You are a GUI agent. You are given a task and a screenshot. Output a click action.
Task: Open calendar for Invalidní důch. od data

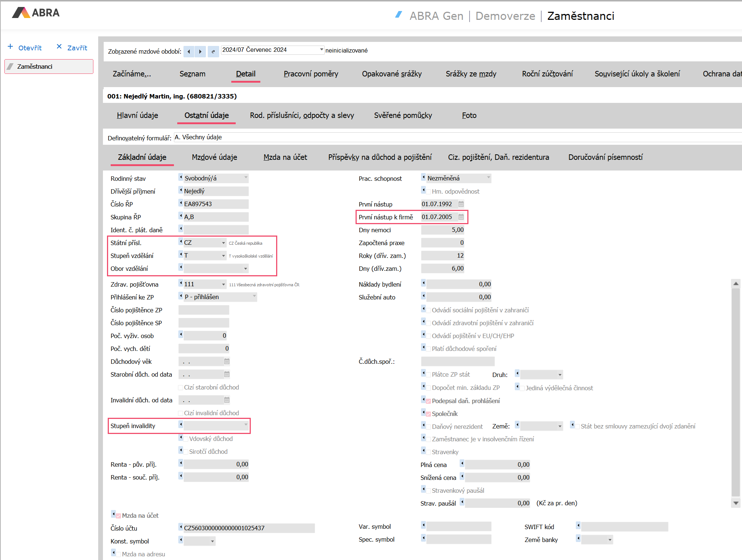227,400
